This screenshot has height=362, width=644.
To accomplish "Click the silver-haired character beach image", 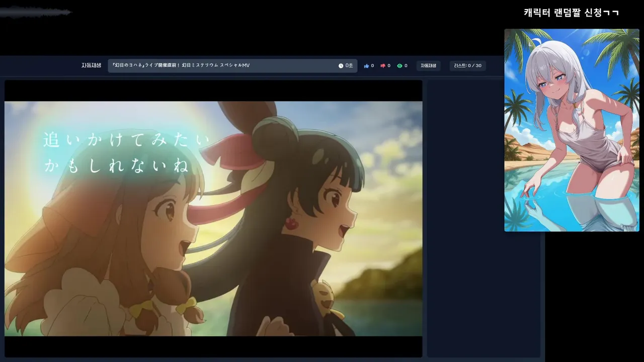I will coord(572,130).
